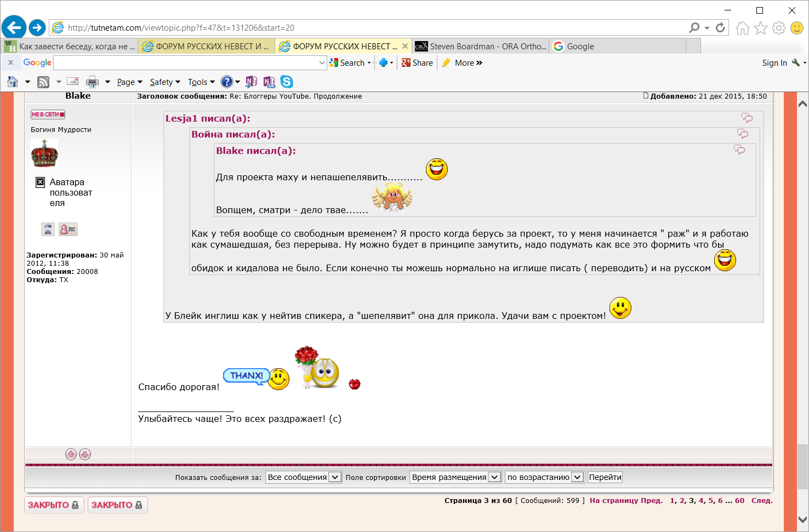The width and height of the screenshot is (809, 532).
Task: Send private message via ЛС icon
Action: click(69, 229)
